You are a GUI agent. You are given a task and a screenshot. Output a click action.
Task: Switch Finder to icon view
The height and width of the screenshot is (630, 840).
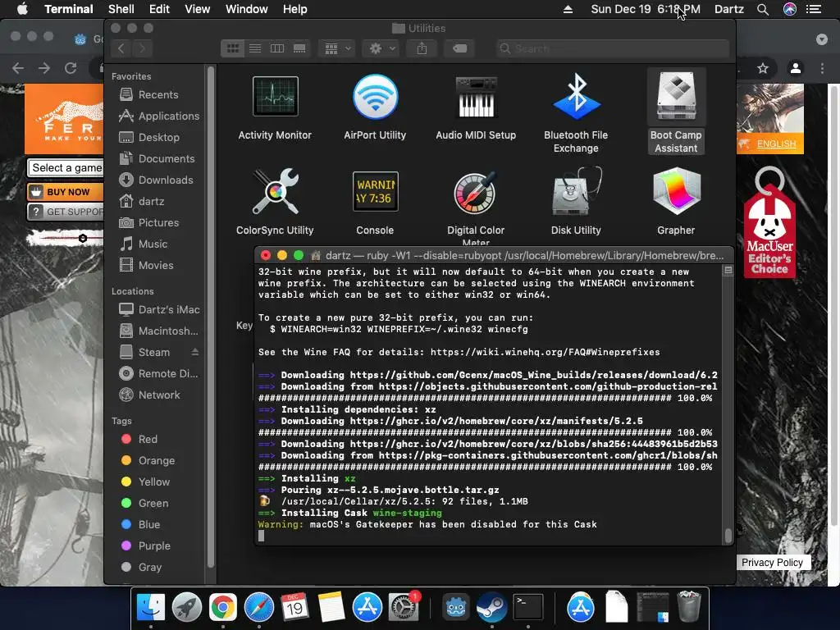point(232,48)
